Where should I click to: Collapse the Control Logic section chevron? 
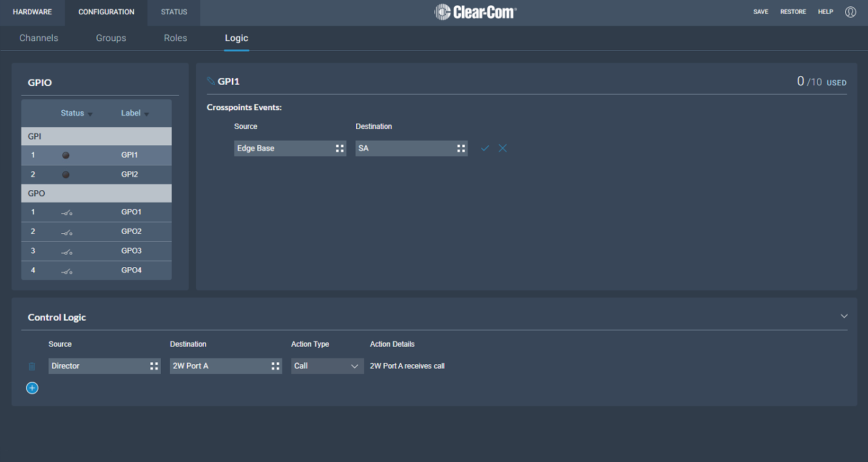tap(844, 315)
